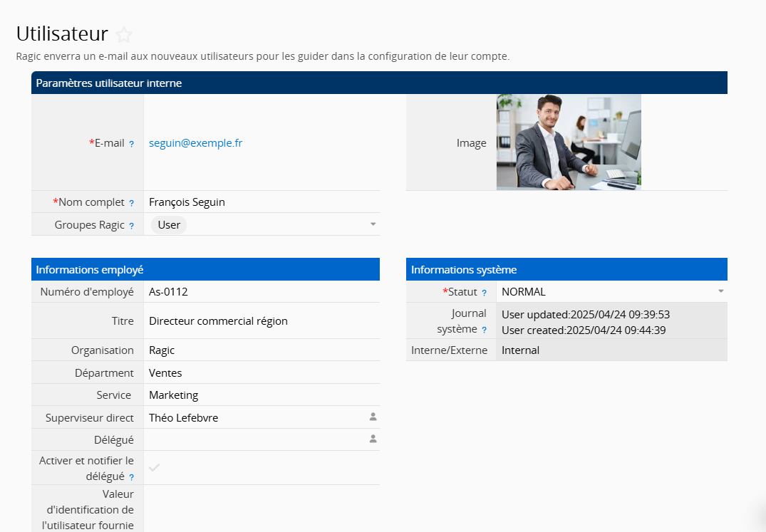Click the help icon beside Nom complet
This screenshot has width=766, height=532.
coord(131,203)
